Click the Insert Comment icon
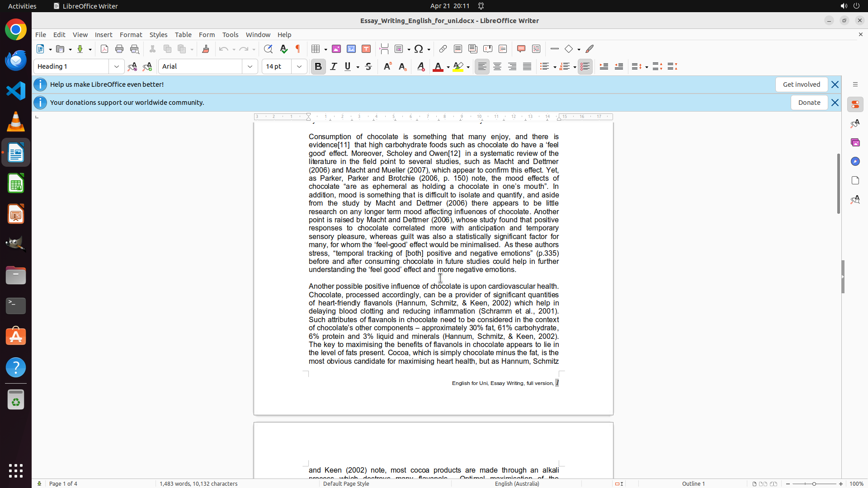The height and width of the screenshot is (488, 868). pos(521,49)
